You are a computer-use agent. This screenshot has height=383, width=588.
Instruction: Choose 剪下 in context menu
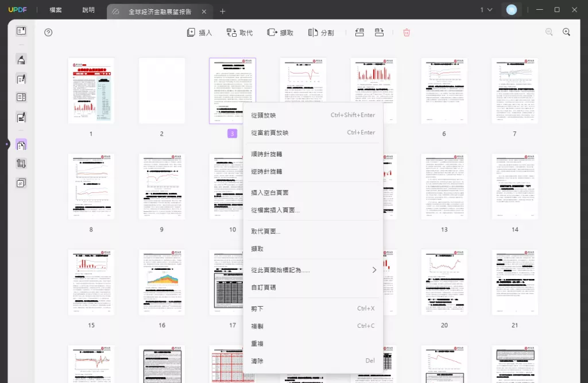point(313,308)
